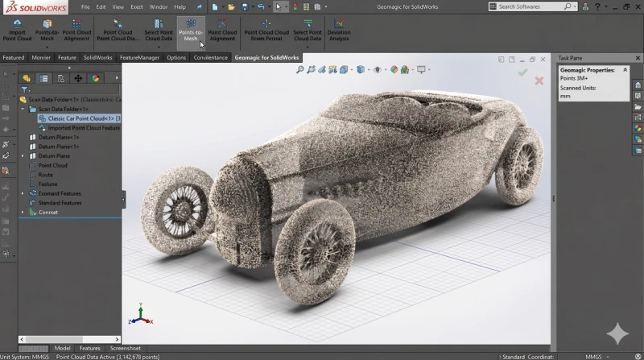
Task: Click the user login icon in title bar
Action: point(586,6)
